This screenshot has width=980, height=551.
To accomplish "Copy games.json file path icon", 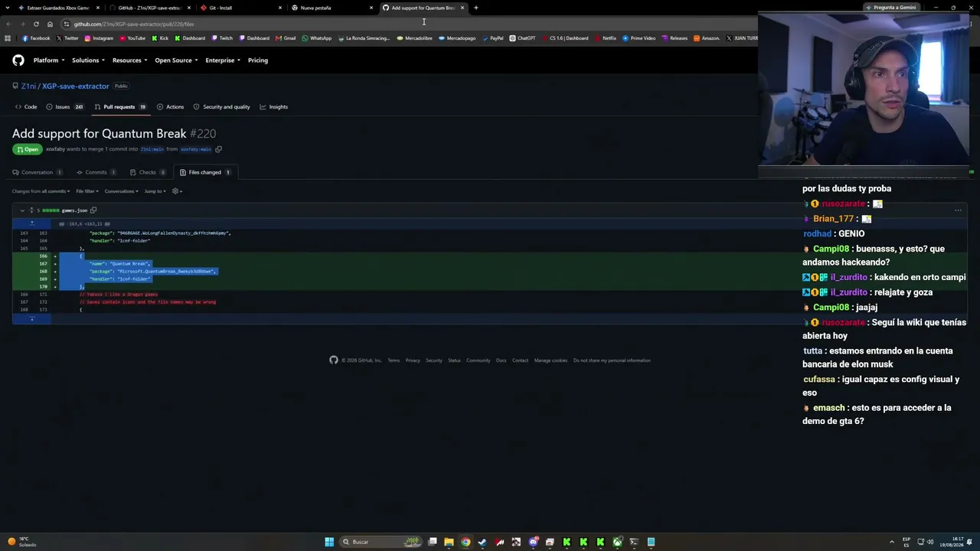I will 93,210.
